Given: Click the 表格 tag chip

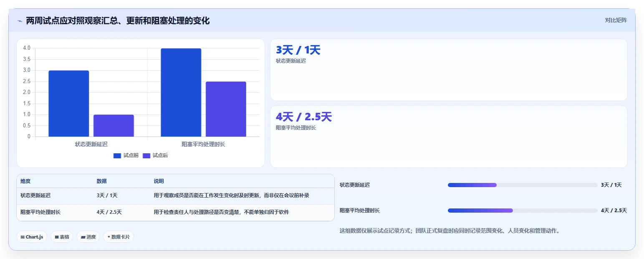Looking at the screenshot, I should coord(62,237).
